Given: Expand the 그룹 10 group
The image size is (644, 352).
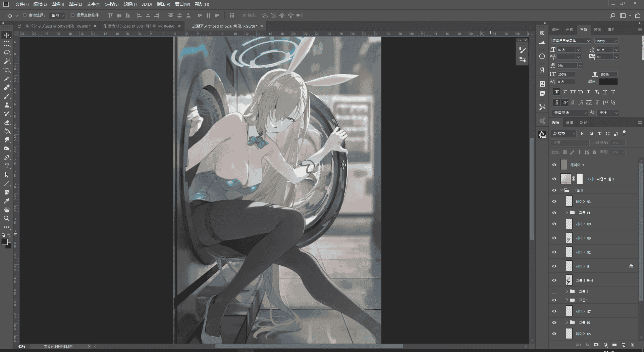Looking at the screenshot, I should point(567,322).
